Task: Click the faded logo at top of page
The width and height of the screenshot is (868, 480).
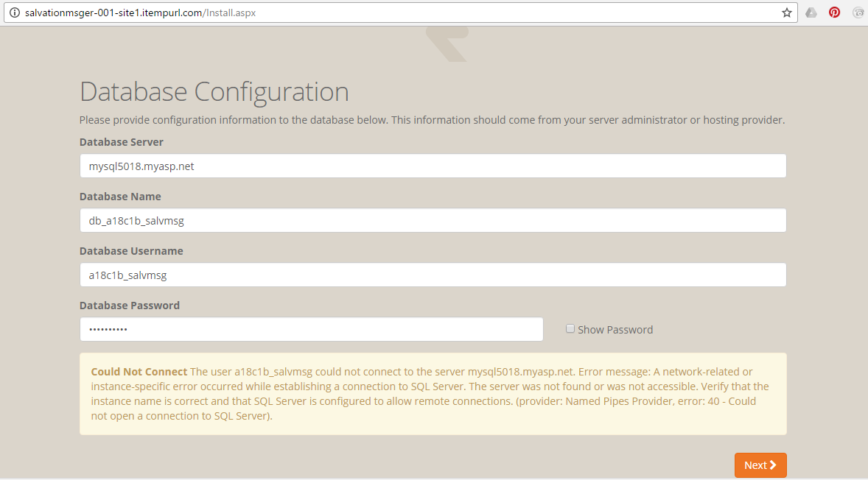Action: click(447, 44)
